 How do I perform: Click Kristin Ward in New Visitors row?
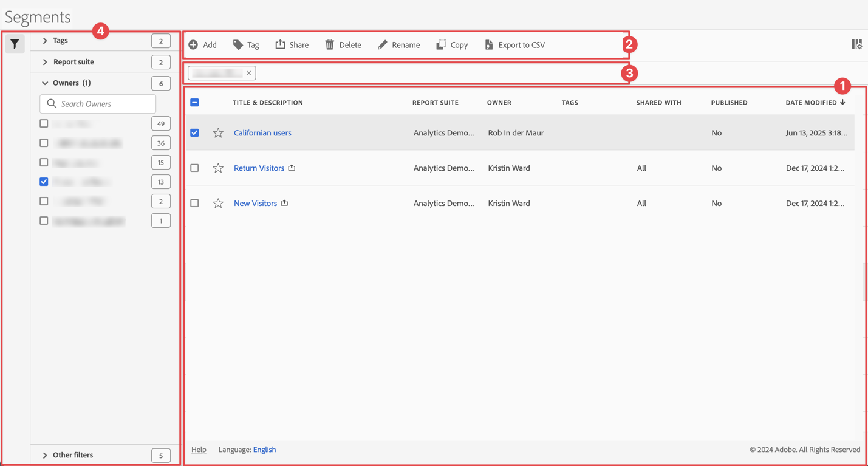click(x=509, y=204)
